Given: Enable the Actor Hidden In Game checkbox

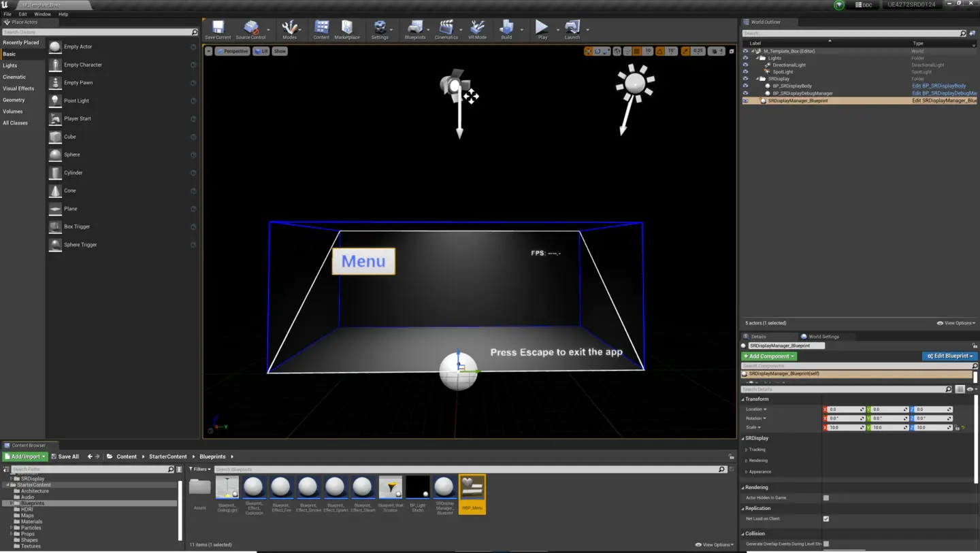Looking at the screenshot, I should tap(826, 497).
